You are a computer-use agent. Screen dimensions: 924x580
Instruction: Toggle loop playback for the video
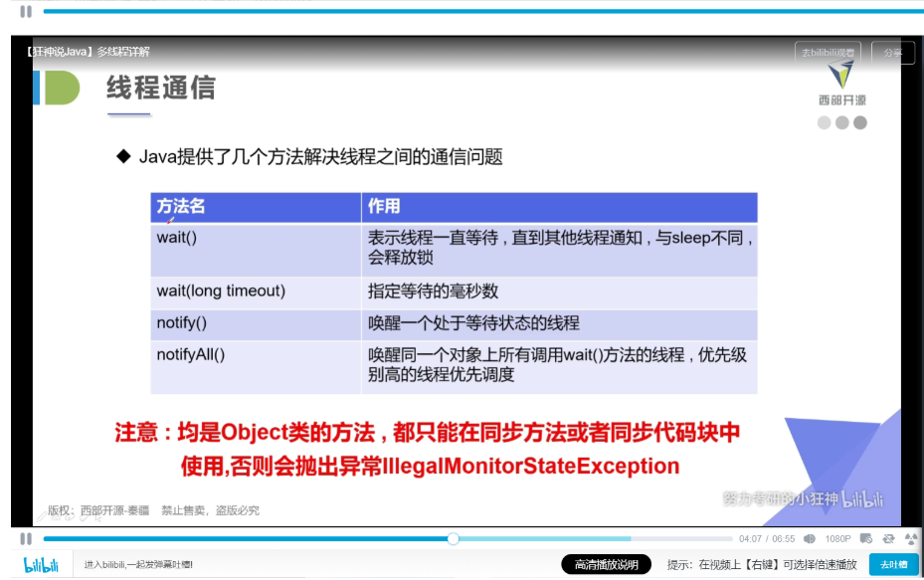click(888, 539)
